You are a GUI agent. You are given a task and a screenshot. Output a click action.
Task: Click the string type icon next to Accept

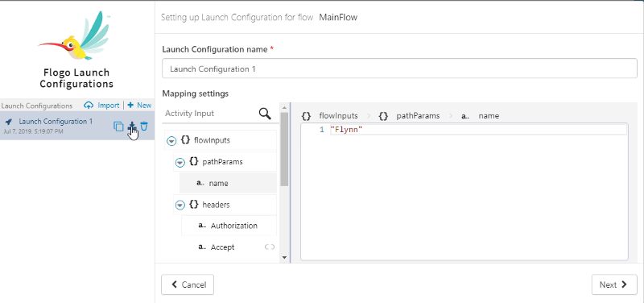click(x=202, y=247)
